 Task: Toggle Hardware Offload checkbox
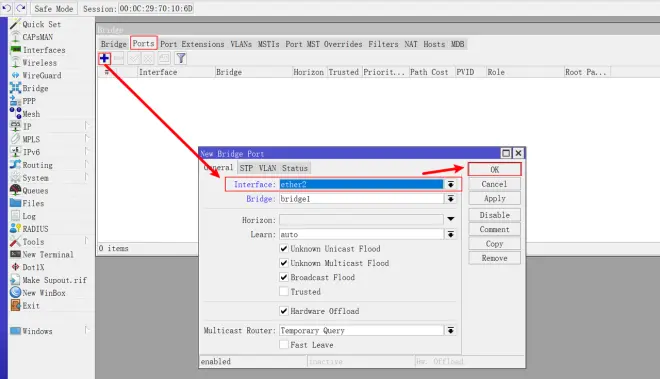point(284,311)
